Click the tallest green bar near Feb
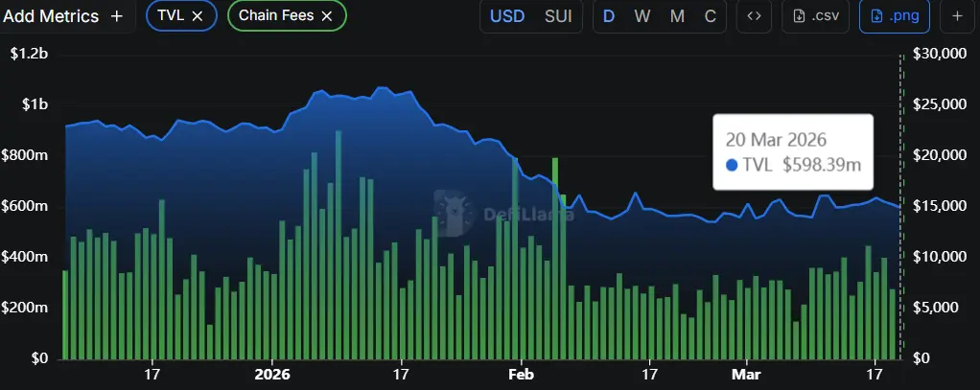 (555, 259)
